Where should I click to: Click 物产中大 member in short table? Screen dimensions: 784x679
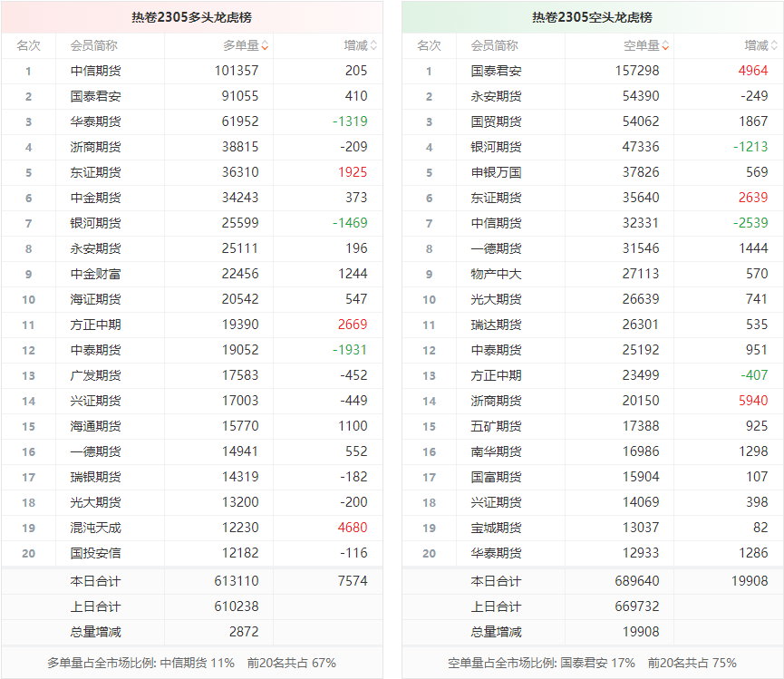[496, 274]
